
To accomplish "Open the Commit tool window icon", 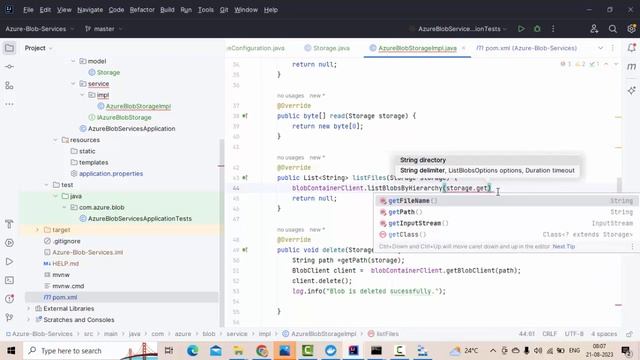I will coord(9,67).
